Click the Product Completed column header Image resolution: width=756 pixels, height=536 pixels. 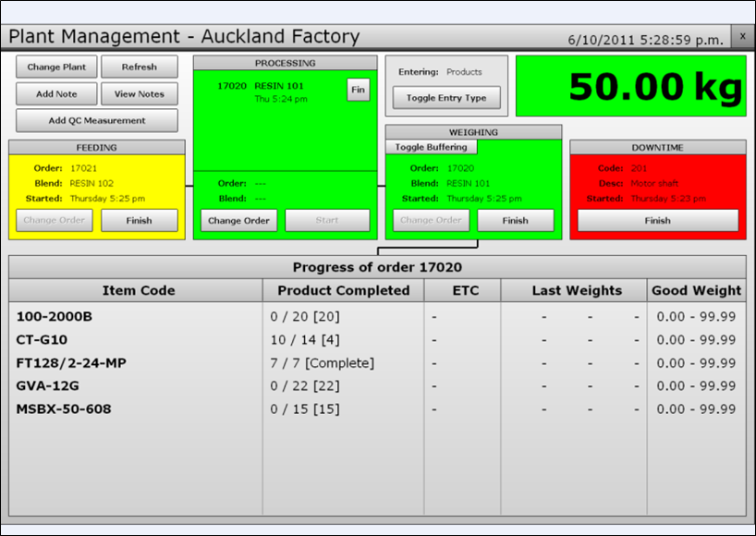click(343, 290)
